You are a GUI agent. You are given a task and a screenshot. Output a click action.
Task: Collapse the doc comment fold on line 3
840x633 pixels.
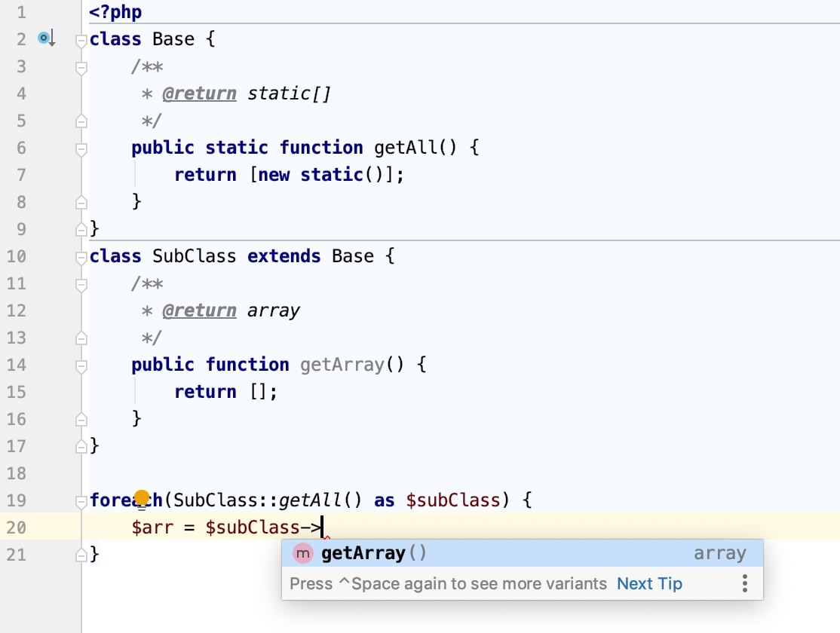[81, 68]
